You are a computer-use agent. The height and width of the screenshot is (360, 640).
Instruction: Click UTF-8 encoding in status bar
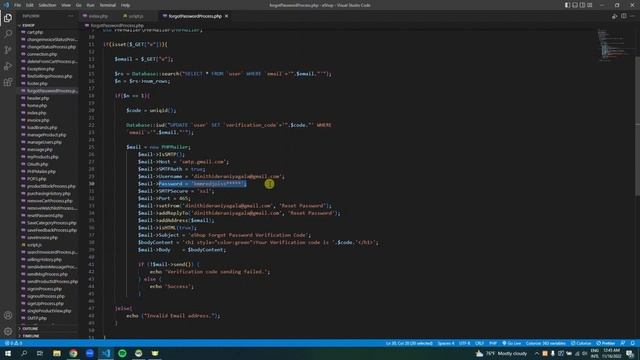pos(464,343)
